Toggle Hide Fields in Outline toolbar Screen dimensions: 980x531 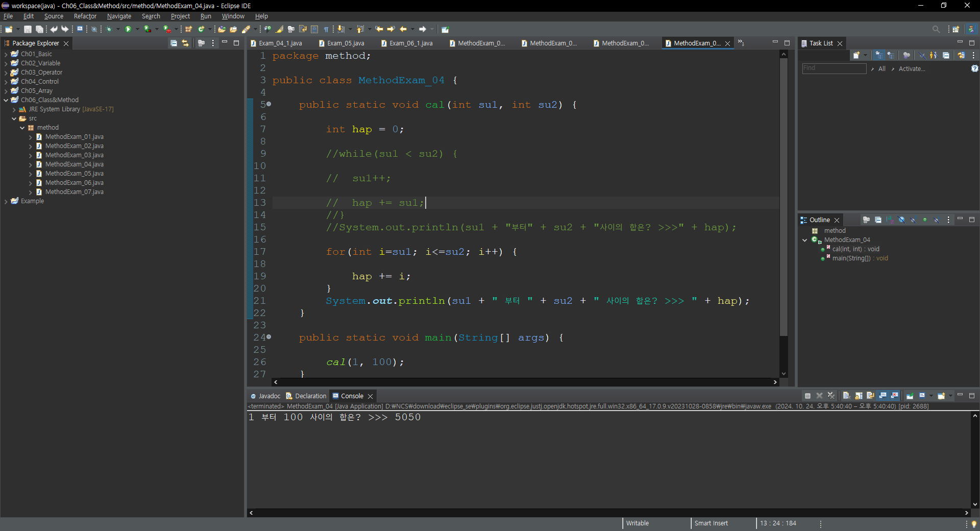coord(901,220)
